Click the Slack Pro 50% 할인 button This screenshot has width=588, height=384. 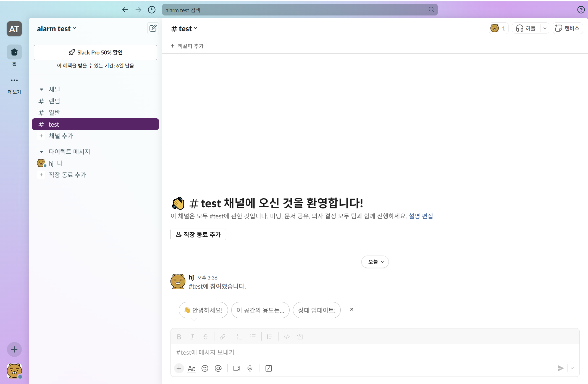tap(95, 53)
